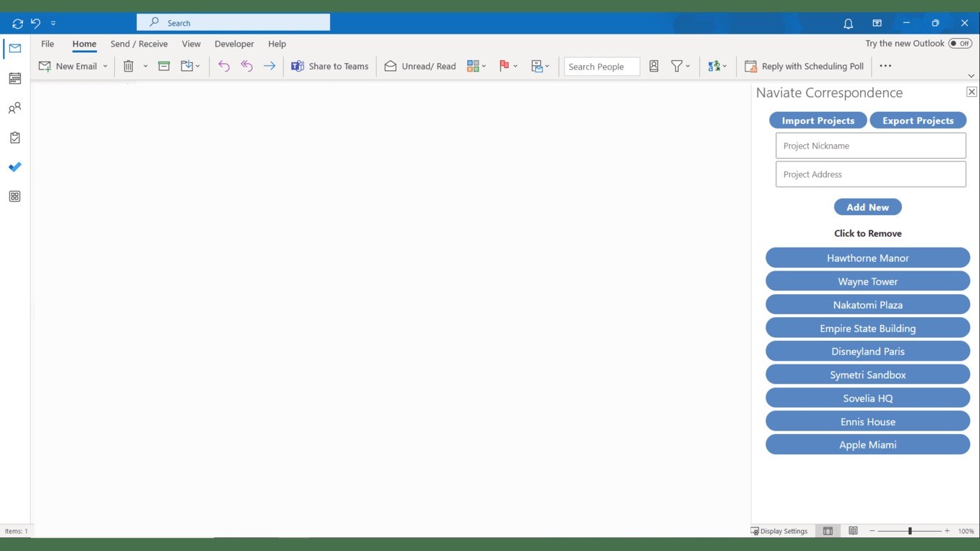Close the Naviate Correspondence pane

971,92
